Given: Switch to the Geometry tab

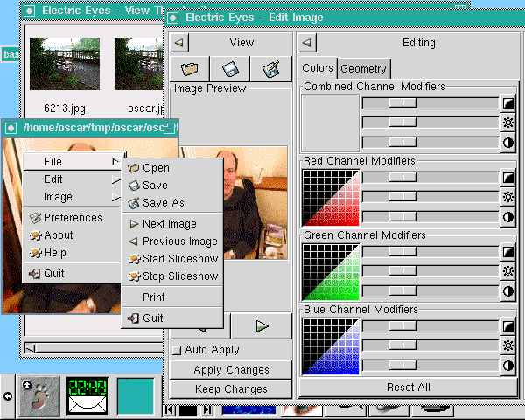Looking at the screenshot, I should 364,69.
